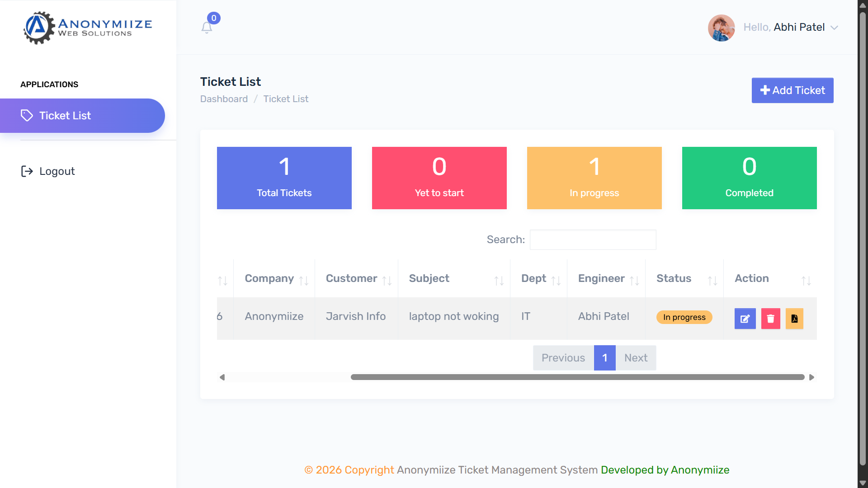Click the Anonymiize Web Solutions logo
Image resolution: width=868 pixels, height=488 pixels.
pyautogui.click(x=88, y=28)
